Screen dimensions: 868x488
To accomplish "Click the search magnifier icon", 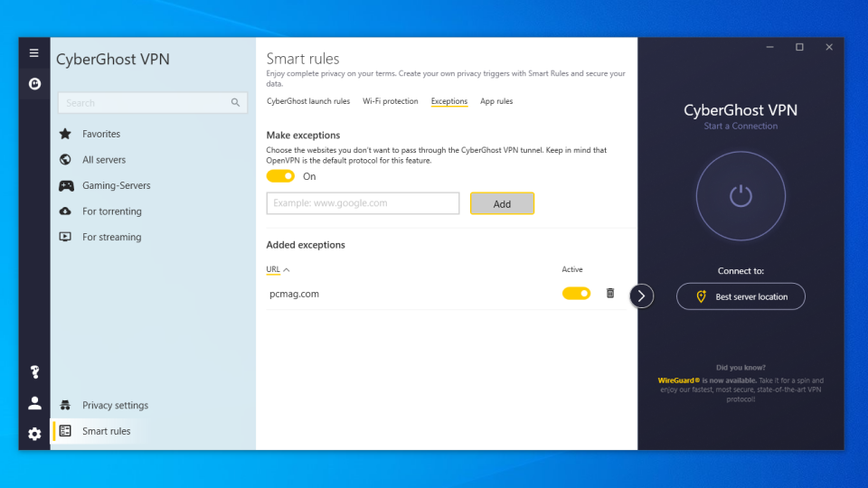I will pyautogui.click(x=235, y=102).
